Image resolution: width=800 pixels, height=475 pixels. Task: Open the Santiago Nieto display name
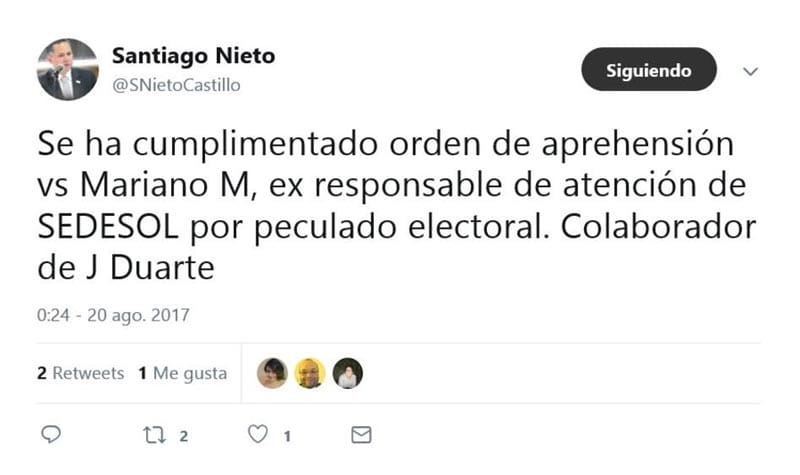[193, 55]
